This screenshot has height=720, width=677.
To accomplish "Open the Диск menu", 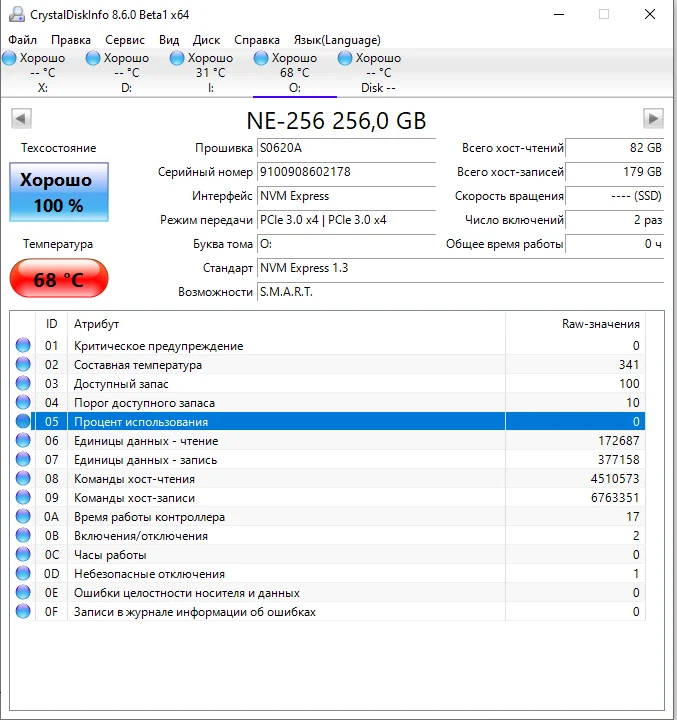I will 206,40.
